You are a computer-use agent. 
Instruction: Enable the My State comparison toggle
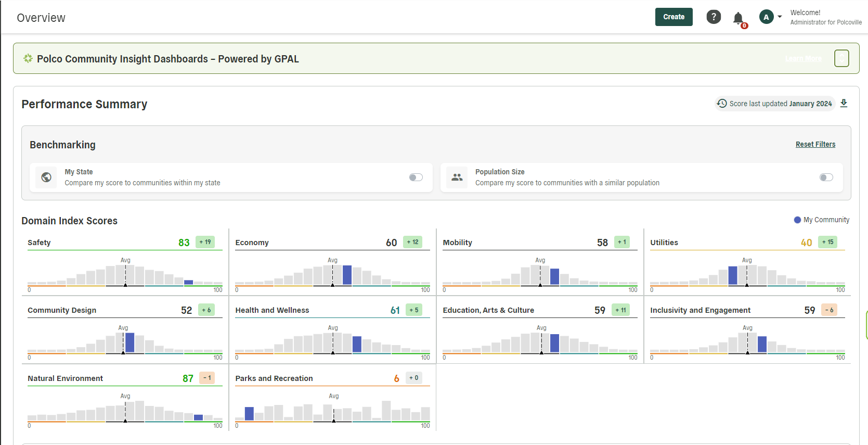(x=416, y=177)
